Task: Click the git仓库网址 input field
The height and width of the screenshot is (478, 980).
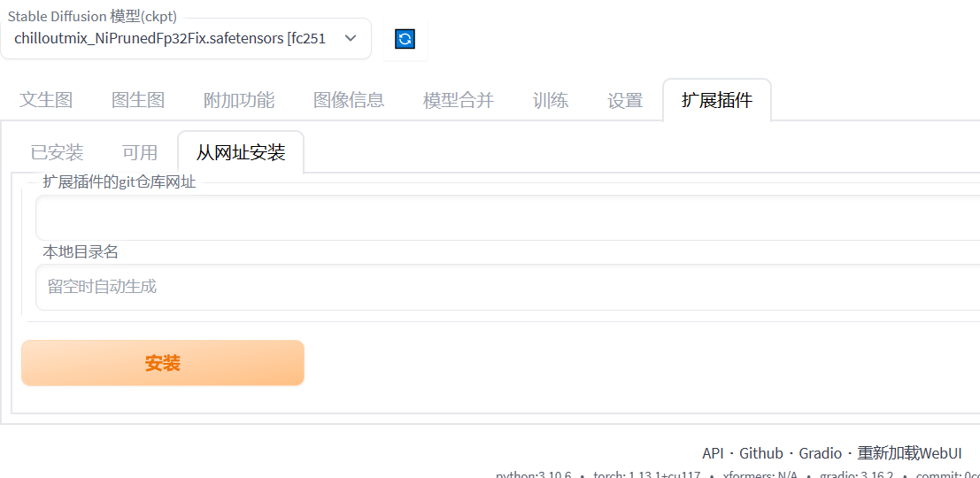Action: click(x=506, y=218)
